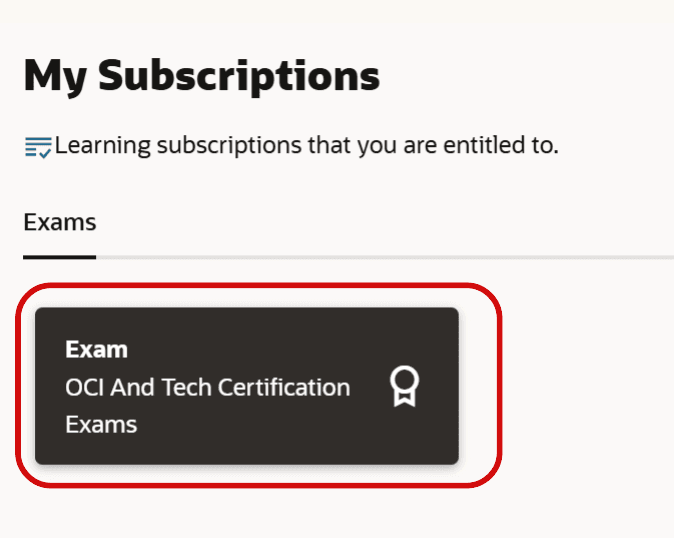
Task: Click the "Learning subscriptions that you are entitled to" text
Action: click(306, 146)
